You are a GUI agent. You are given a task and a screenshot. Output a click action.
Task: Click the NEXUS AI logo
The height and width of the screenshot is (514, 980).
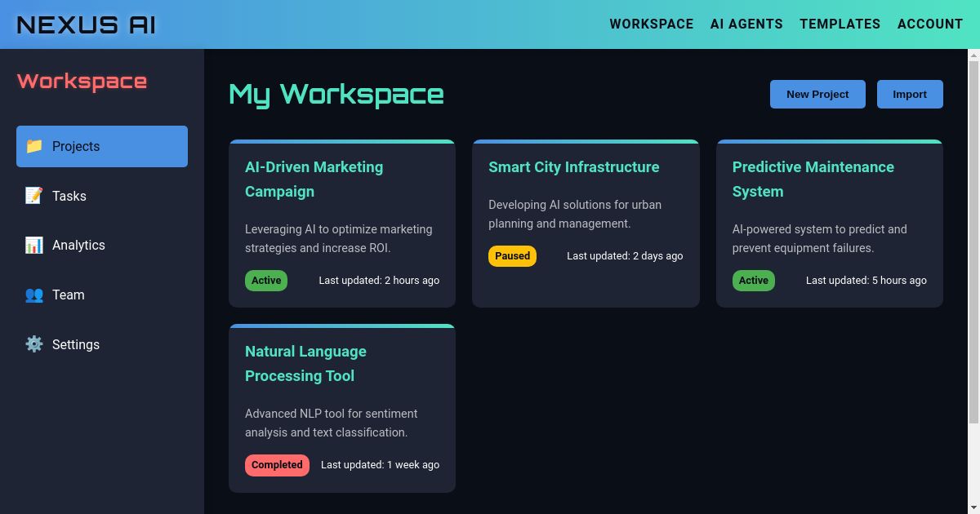[85, 24]
